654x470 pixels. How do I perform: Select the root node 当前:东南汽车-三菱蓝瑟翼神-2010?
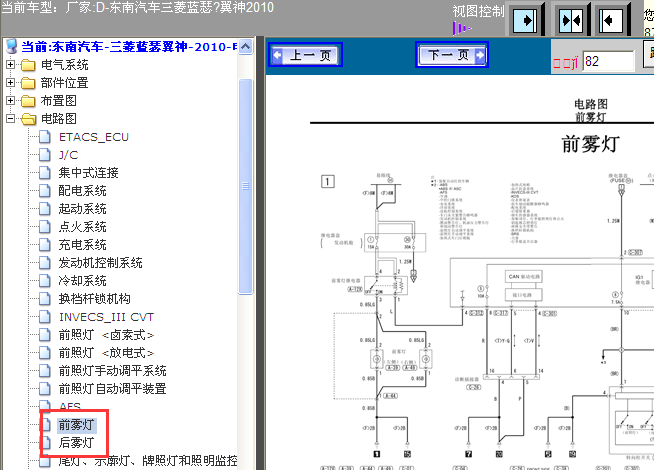[x=129, y=47]
